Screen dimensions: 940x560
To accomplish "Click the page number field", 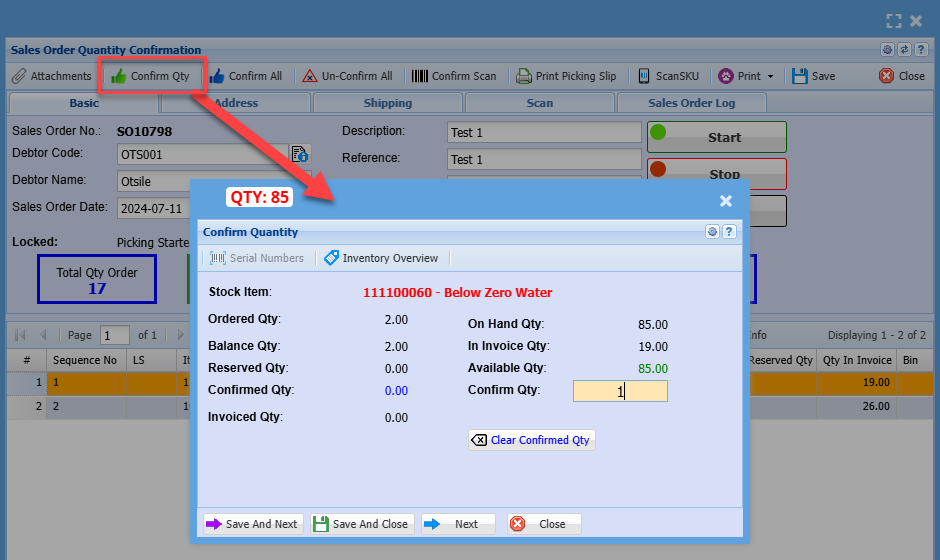I will click(x=115, y=335).
